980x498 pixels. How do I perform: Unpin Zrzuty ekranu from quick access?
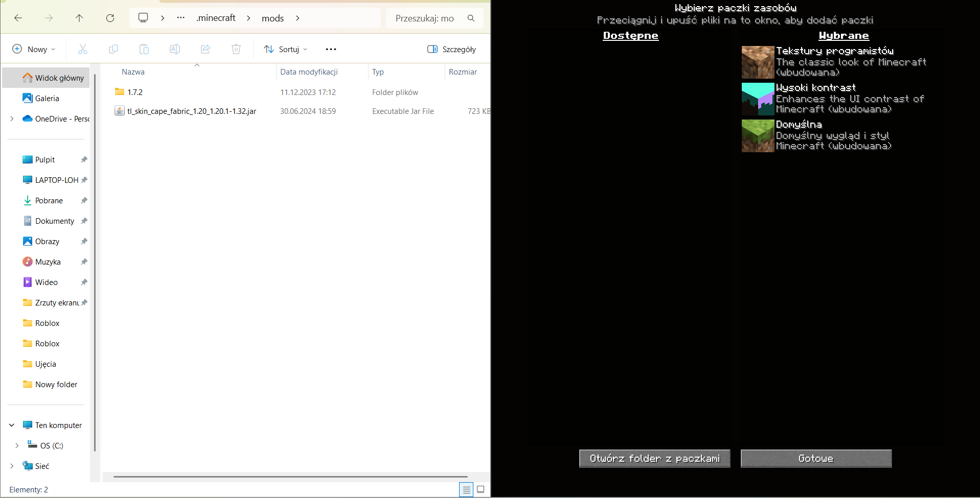coord(84,302)
